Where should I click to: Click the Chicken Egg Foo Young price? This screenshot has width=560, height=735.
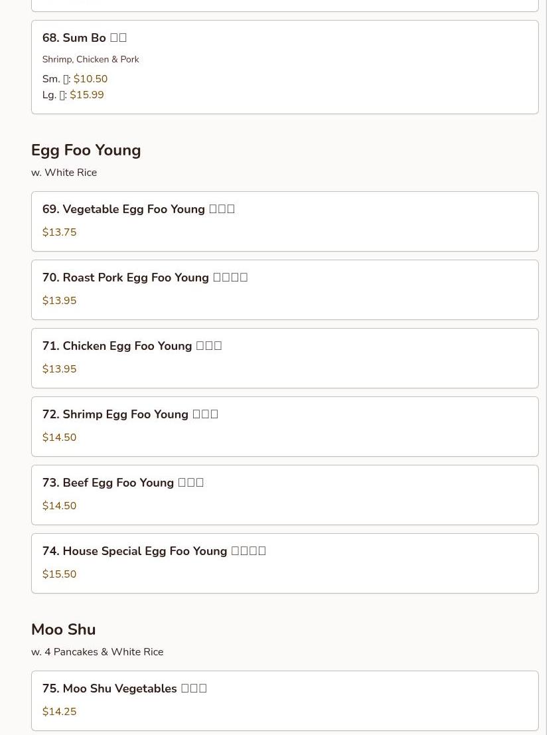(x=60, y=369)
